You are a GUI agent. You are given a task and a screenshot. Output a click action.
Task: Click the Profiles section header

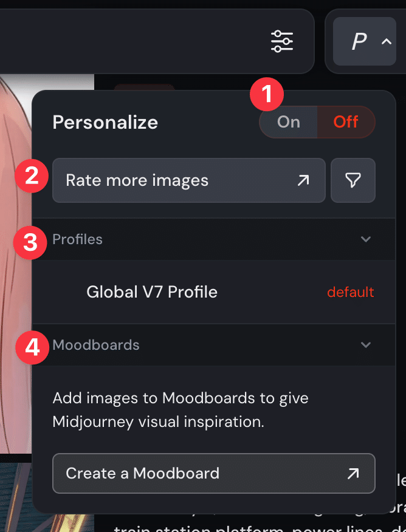(214, 239)
